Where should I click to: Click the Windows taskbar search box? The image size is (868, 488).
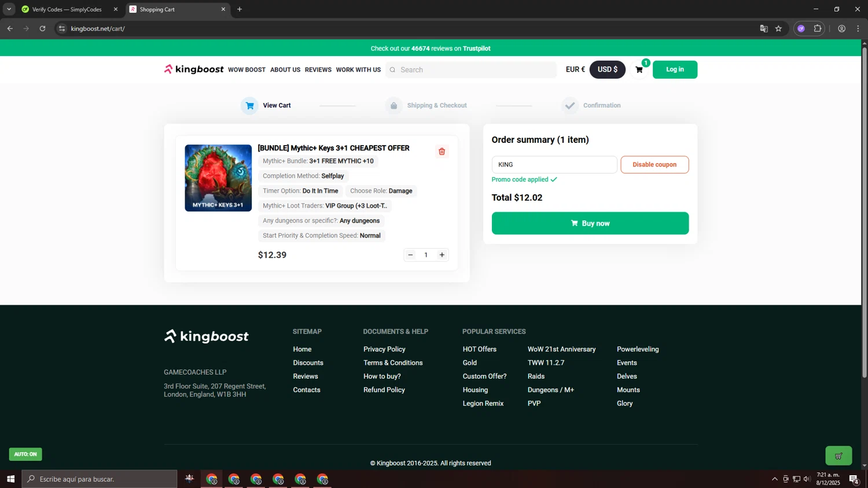[x=100, y=479]
